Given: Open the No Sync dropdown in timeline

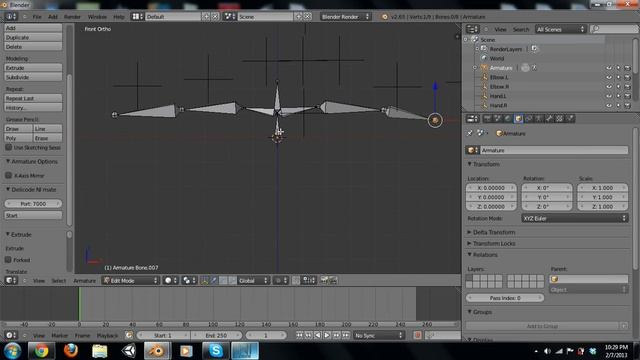Looking at the screenshot, I should click(378, 335).
